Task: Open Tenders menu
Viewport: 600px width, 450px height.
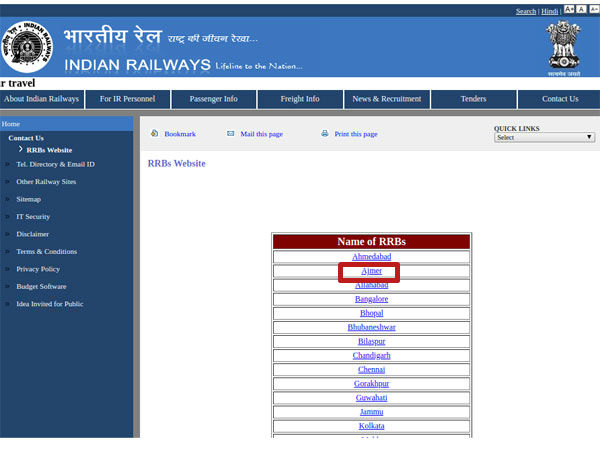Action: (x=473, y=99)
